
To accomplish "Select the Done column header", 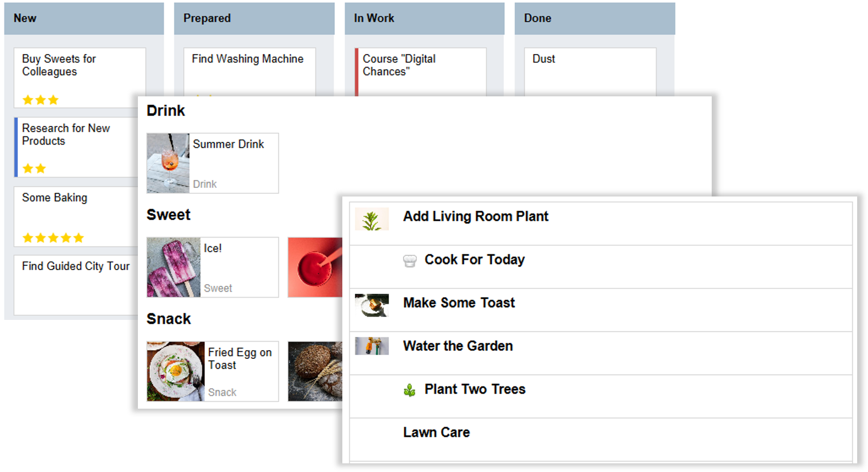I will pos(595,18).
